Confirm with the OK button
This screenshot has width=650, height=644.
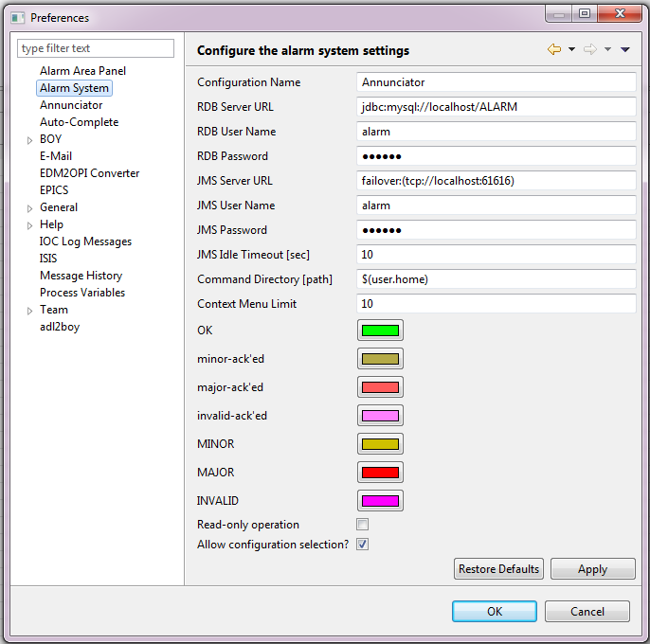pyautogui.click(x=495, y=611)
